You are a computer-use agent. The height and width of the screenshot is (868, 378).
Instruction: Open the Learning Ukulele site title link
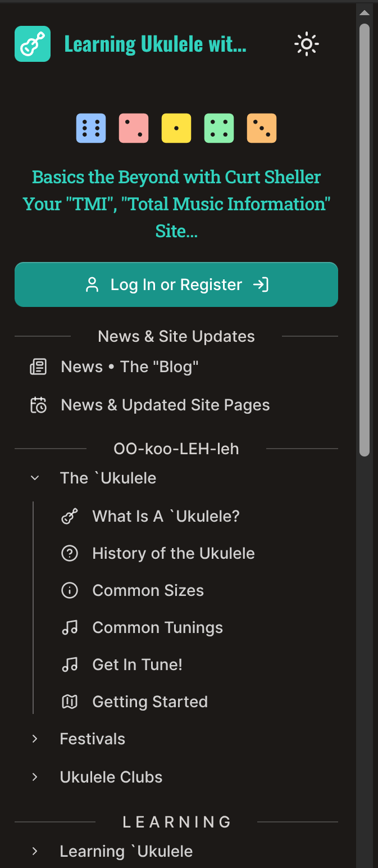(x=156, y=43)
